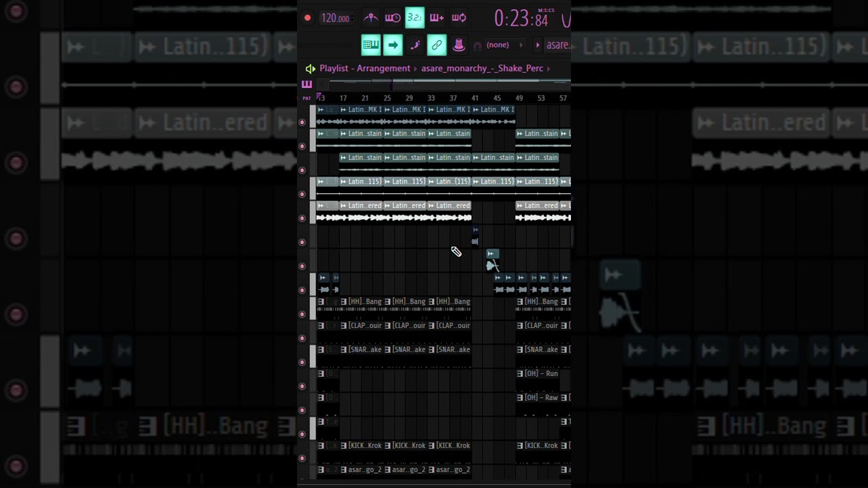Image resolution: width=868 pixels, height=488 pixels.
Task: Jump to bar 33 on timeline
Action: pyautogui.click(x=431, y=98)
